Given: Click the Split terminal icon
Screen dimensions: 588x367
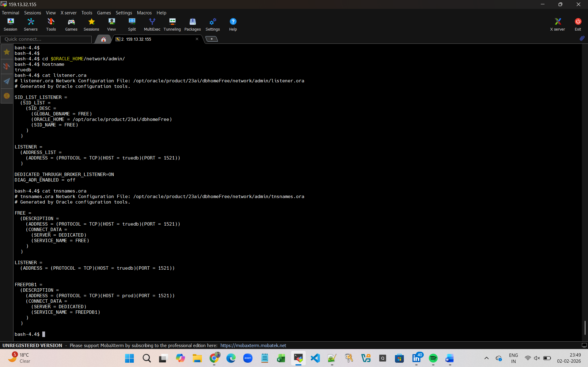Looking at the screenshot, I should pyautogui.click(x=132, y=24).
